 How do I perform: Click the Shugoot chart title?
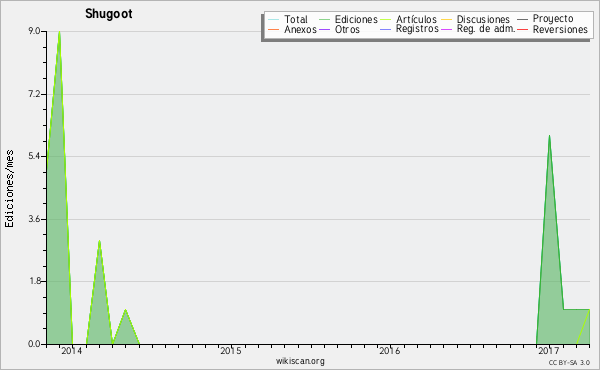click(109, 14)
